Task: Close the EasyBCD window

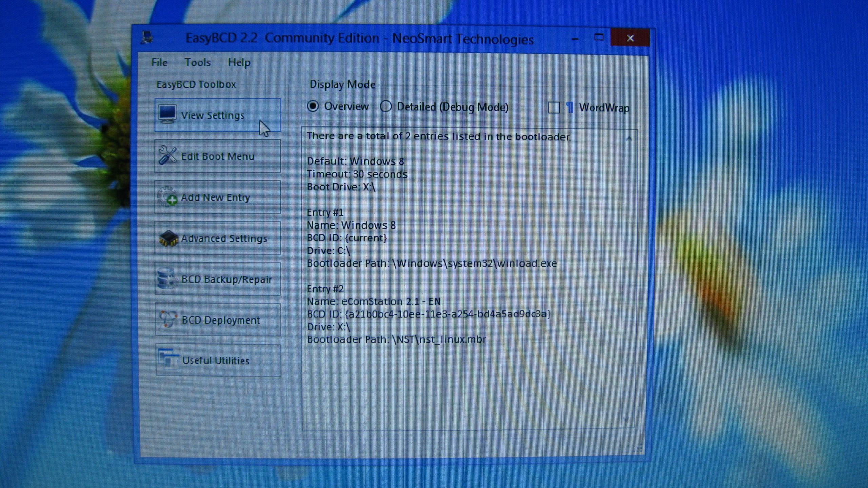Action: (x=630, y=37)
